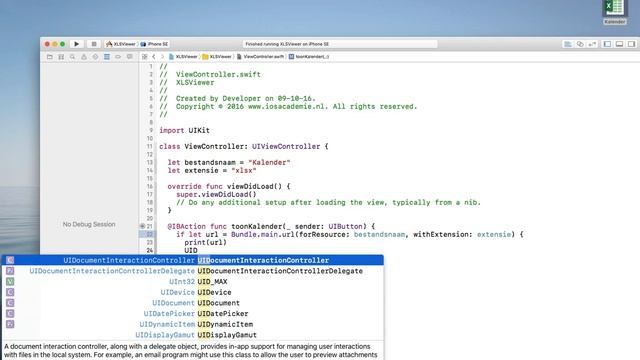Viewport: 640px width, 360px height.
Task: Click the print(url) statement
Action: pyautogui.click(x=205, y=242)
